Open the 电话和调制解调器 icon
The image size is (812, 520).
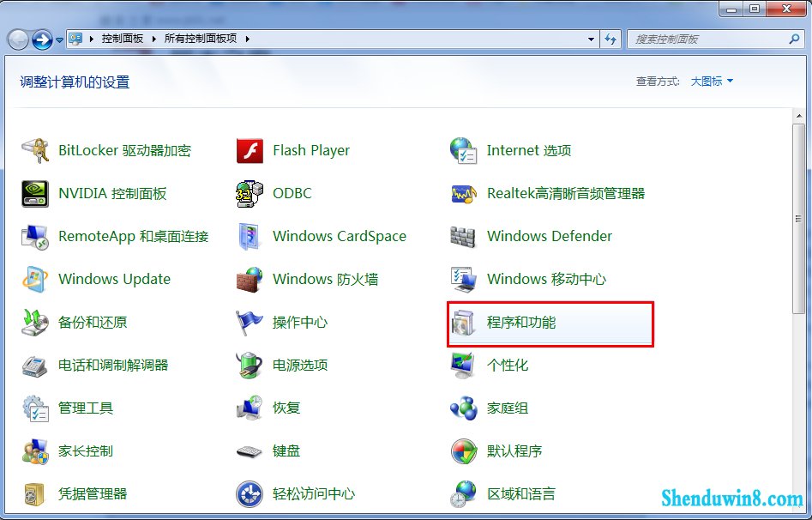(x=35, y=366)
